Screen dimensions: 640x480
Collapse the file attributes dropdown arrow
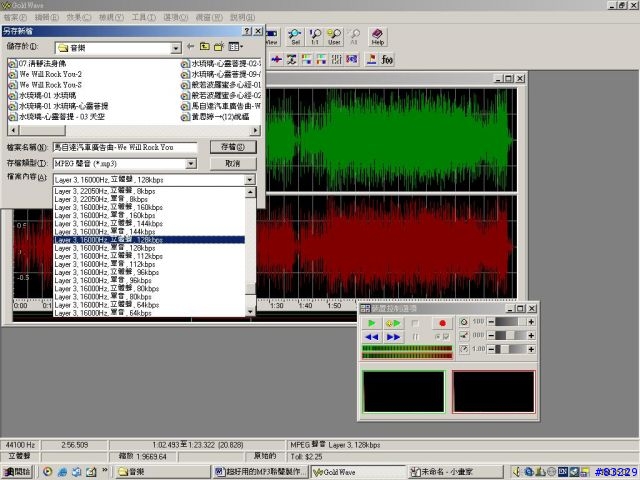(x=250, y=180)
